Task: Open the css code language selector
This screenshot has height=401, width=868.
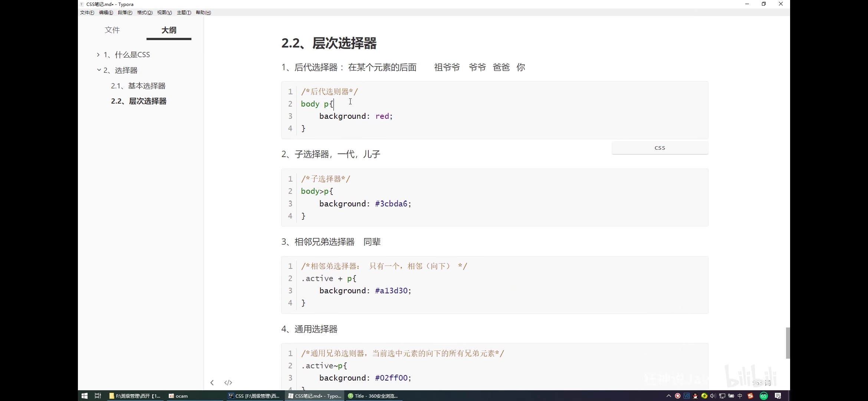Action: 660,148
